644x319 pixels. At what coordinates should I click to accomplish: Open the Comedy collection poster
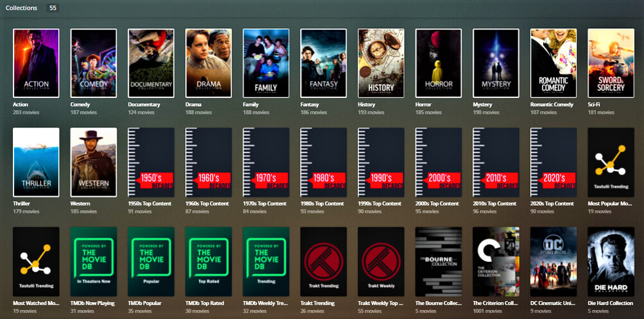click(94, 63)
